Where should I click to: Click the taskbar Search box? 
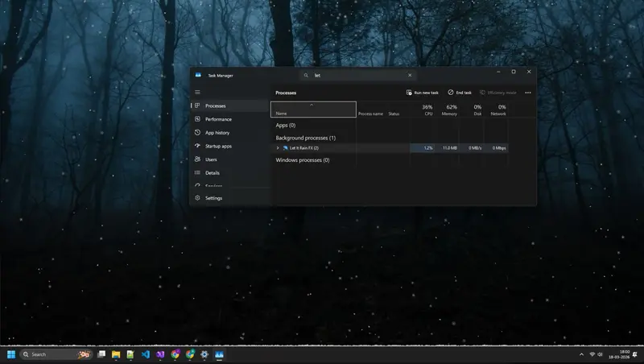point(56,354)
